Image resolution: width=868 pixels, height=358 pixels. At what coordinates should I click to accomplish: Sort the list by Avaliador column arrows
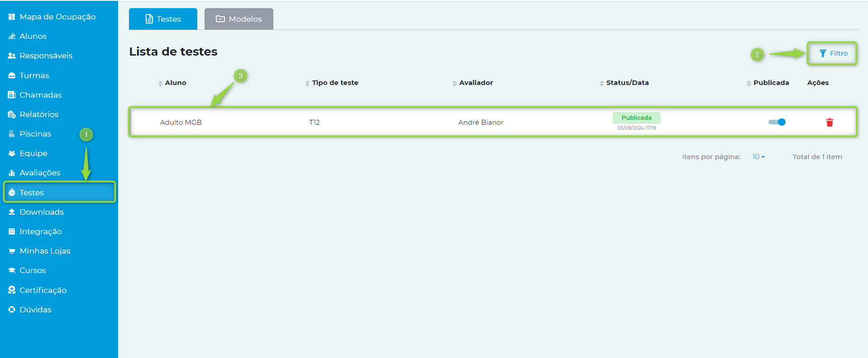(454, 83)
